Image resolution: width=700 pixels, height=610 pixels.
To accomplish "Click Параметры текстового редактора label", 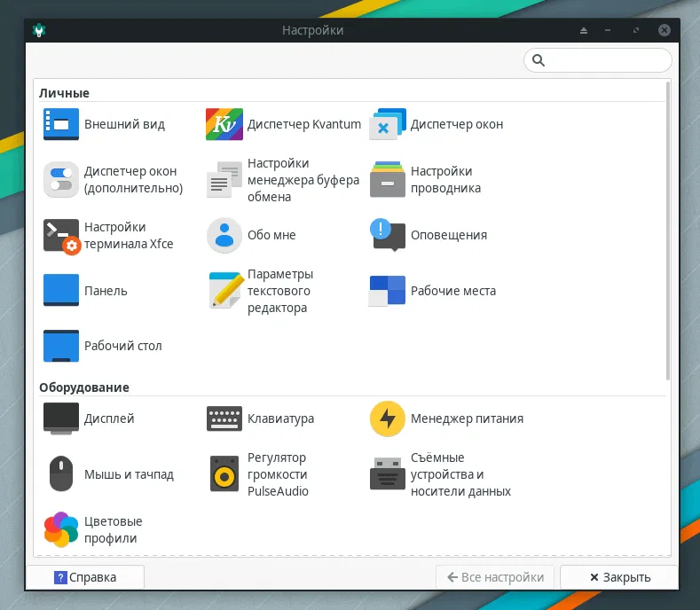I will click(x=280, y=291).
